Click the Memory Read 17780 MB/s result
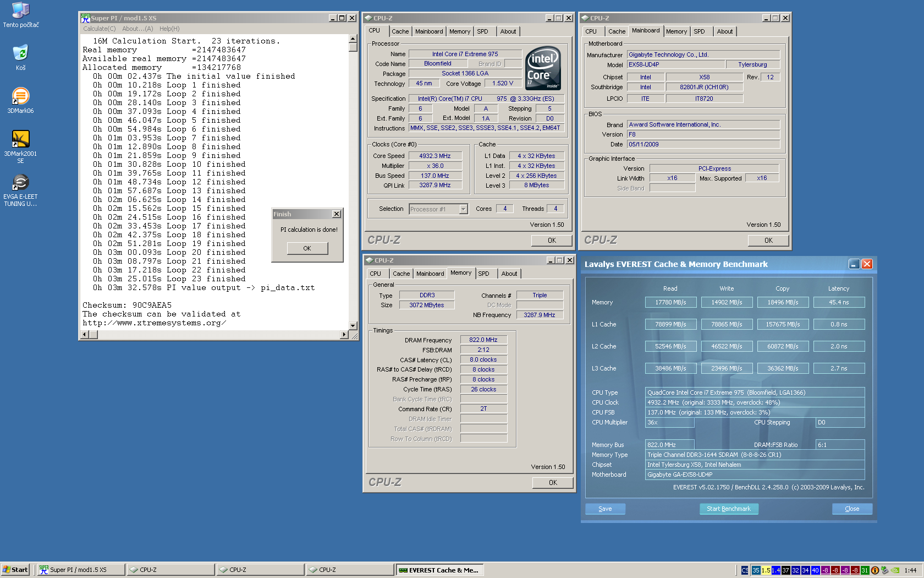The width and height of the screenshot is (924, 578). tap(670, 302)
